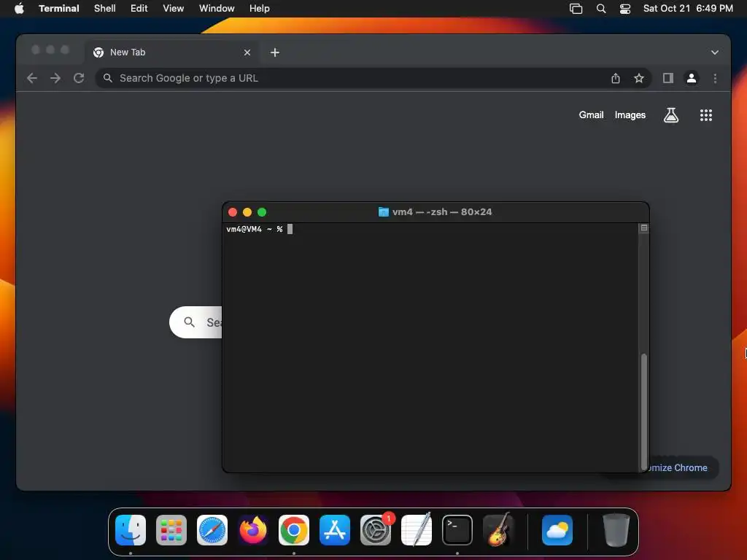Open Finder from the Dock
This screenshot has width=747, height=560.
[x=131, y=530]
